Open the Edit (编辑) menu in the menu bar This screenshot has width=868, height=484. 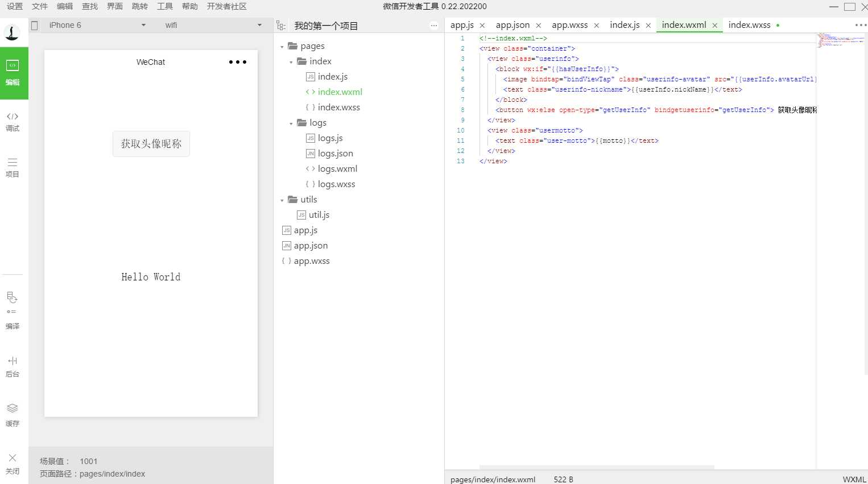pos(65,6)
